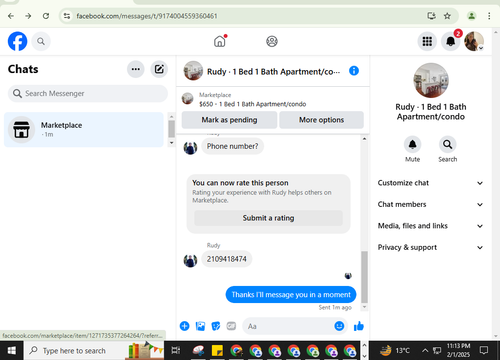
Task: Open the account avatar menu
Action: (474, 41)
